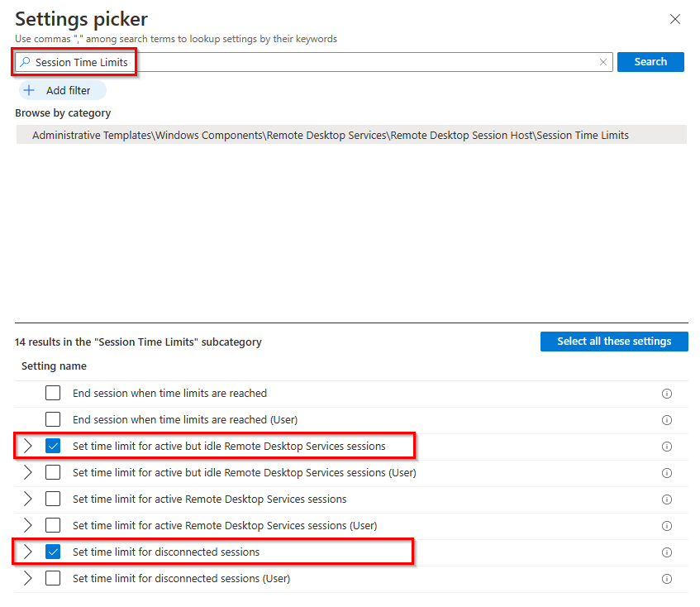Viewport: 700px width, 607px height.
Task: Expand Set time limit for disconnected sessions
Action: [27, 552]
